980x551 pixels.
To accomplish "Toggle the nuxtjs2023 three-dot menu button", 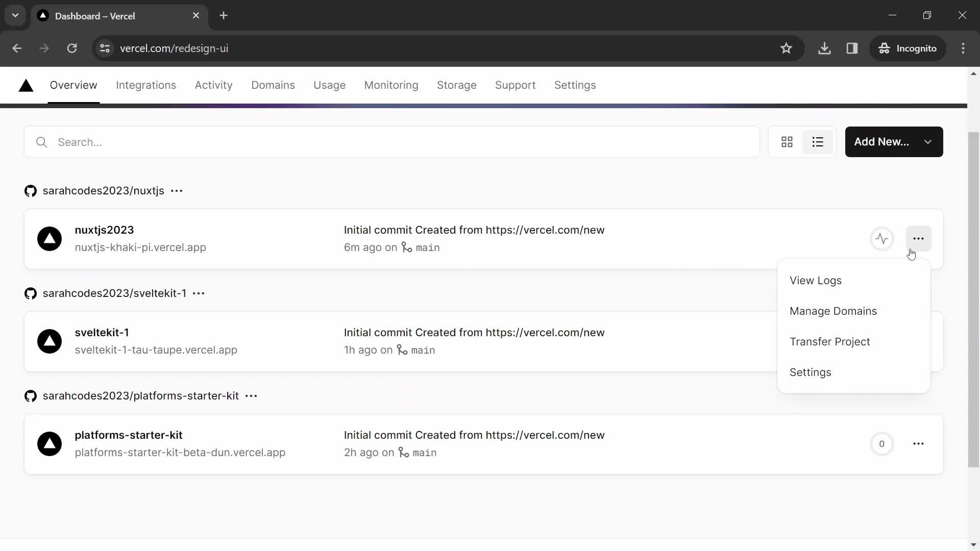I will [x=918, y=239].
